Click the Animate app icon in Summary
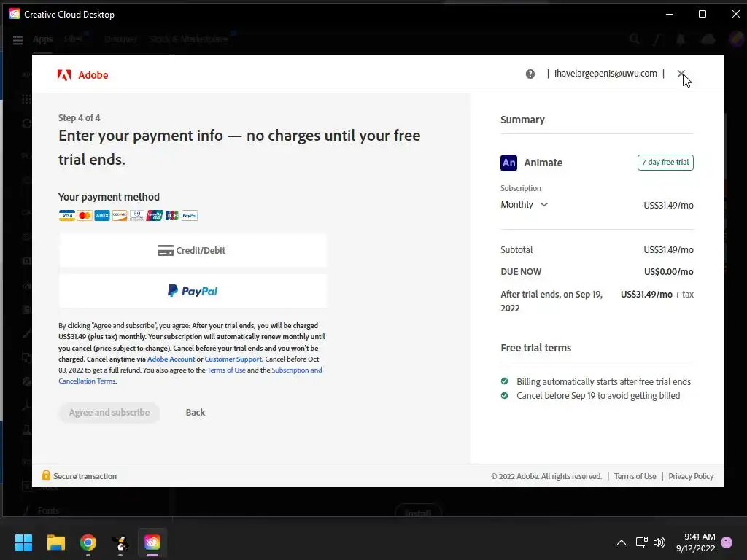Image resolution: width=747 pixels, height=560 pixels. [508, 163]
